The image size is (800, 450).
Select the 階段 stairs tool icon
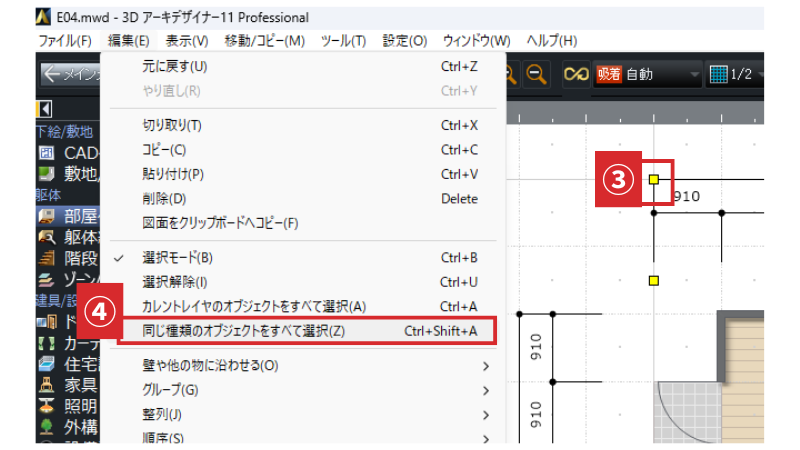point(46,258)
